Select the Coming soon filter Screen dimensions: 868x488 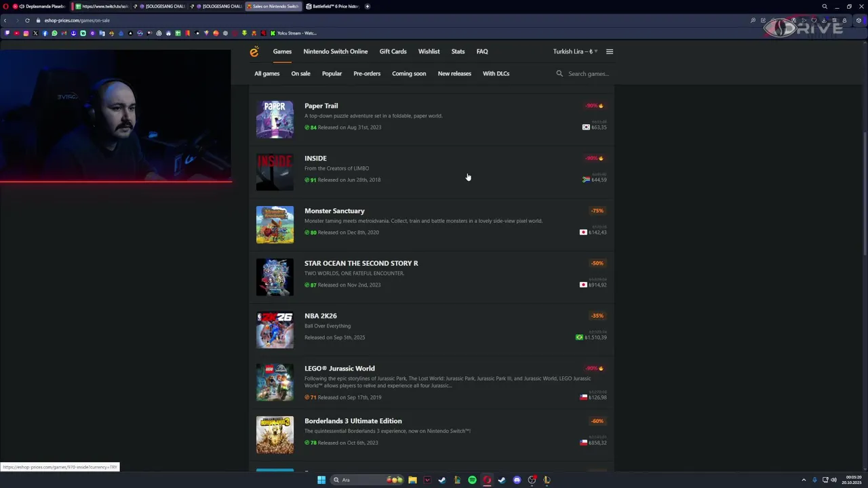point(409,73)
